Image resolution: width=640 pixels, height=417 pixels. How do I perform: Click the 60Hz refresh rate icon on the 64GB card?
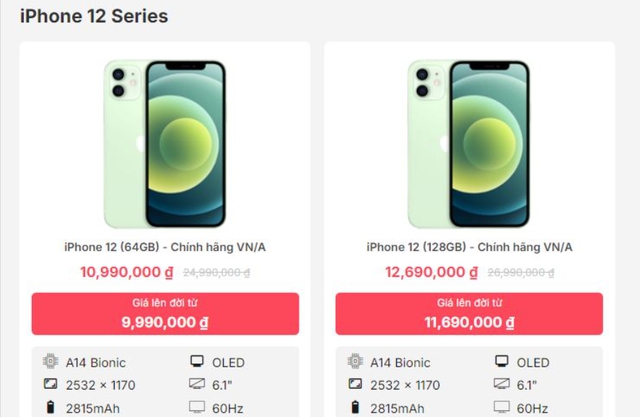197,407
